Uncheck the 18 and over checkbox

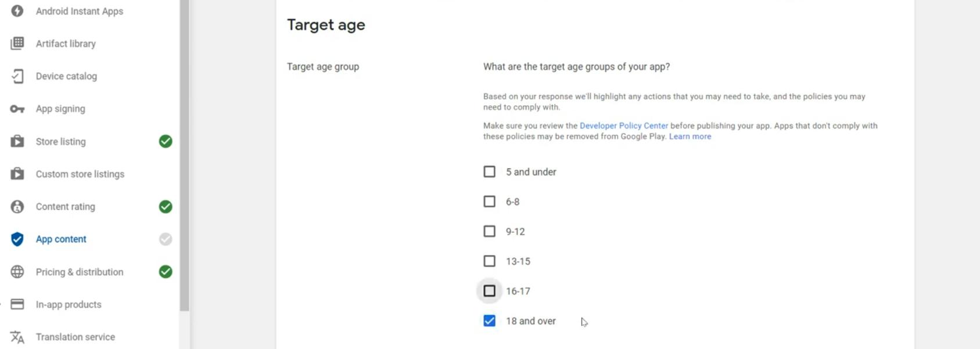click(x=490, y=321)
